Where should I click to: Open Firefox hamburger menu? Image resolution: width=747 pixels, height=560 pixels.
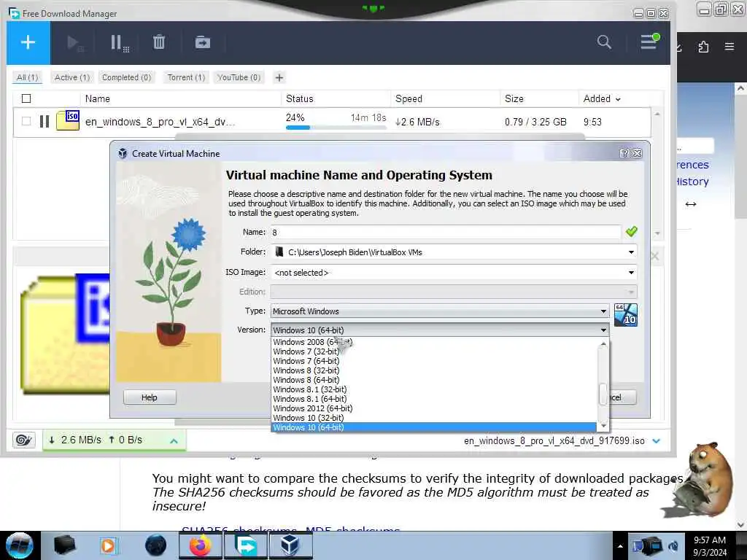point(729,47)
